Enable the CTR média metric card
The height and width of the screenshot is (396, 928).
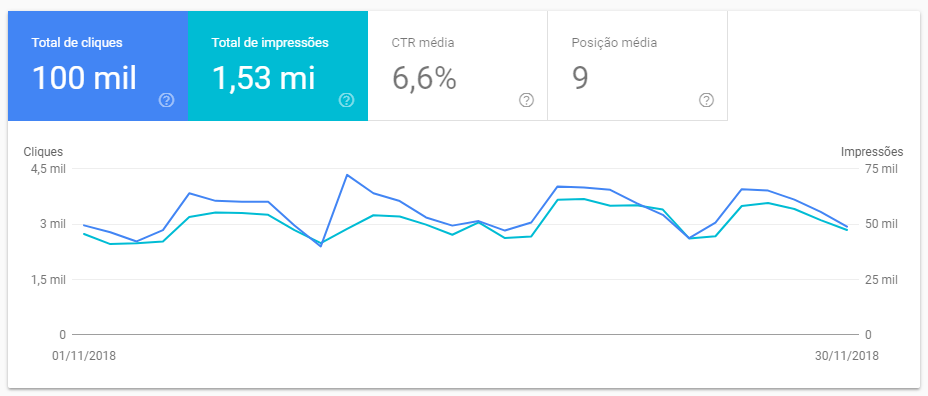pyautogui.click(x=458, y=66)
